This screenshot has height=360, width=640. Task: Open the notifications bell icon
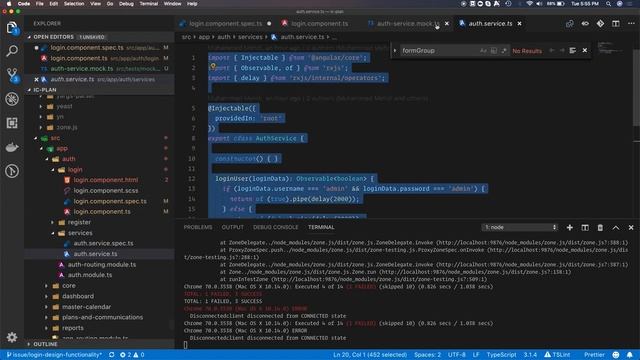pyautogui.click(x=630, y=355)
